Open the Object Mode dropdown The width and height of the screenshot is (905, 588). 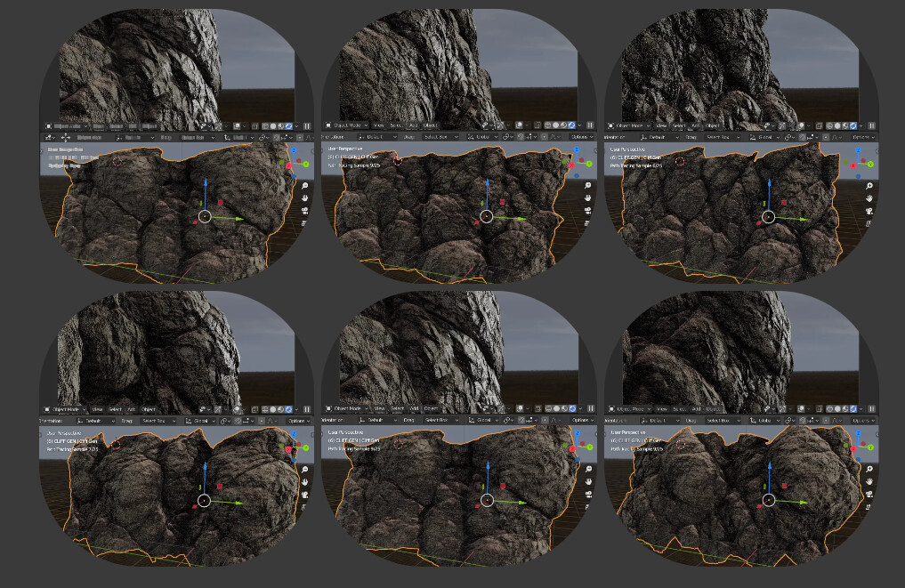[350, 125]
